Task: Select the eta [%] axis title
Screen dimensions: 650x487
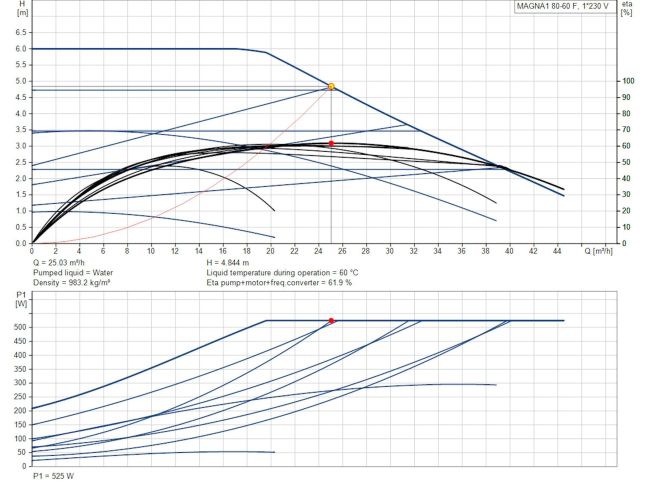Action: (x=627, y=9)
